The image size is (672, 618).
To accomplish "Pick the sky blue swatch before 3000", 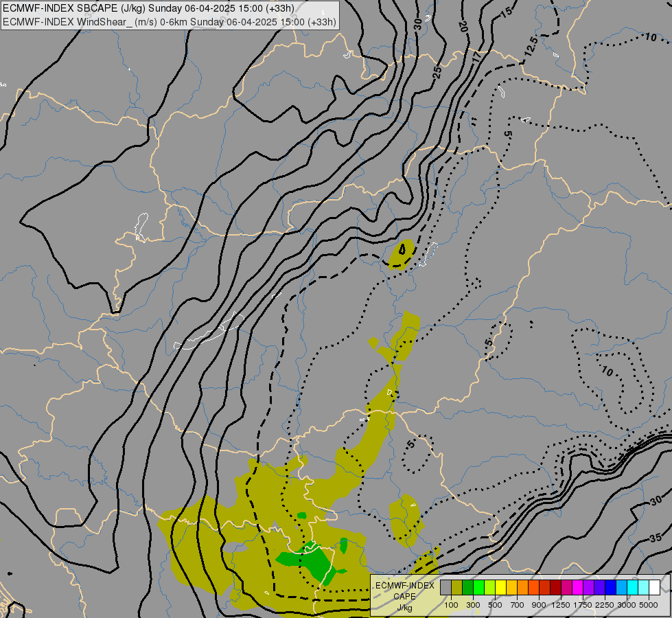I will point(621,587).
